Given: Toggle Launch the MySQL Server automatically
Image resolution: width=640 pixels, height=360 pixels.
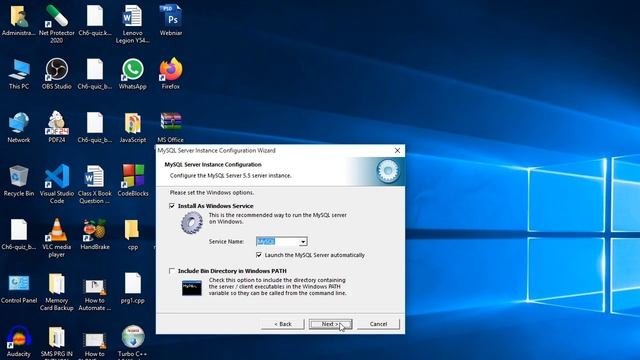Looking at the screenshot, I should pos(259,255).
